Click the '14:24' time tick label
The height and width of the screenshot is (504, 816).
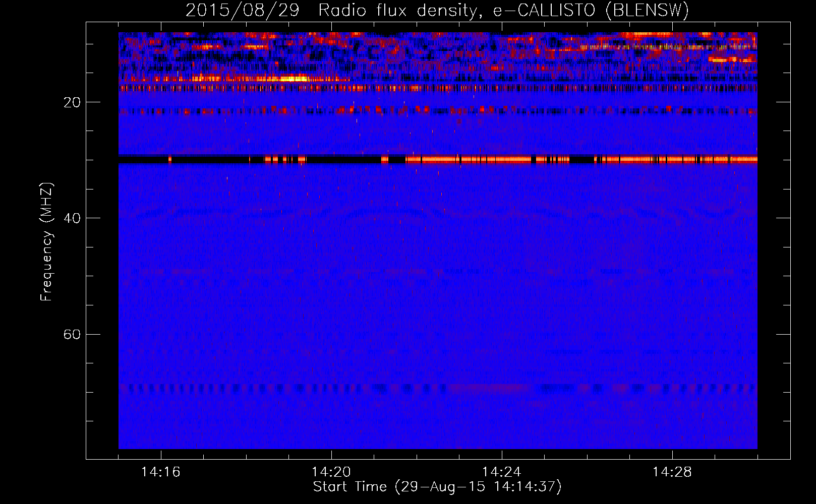click(502, 472)
